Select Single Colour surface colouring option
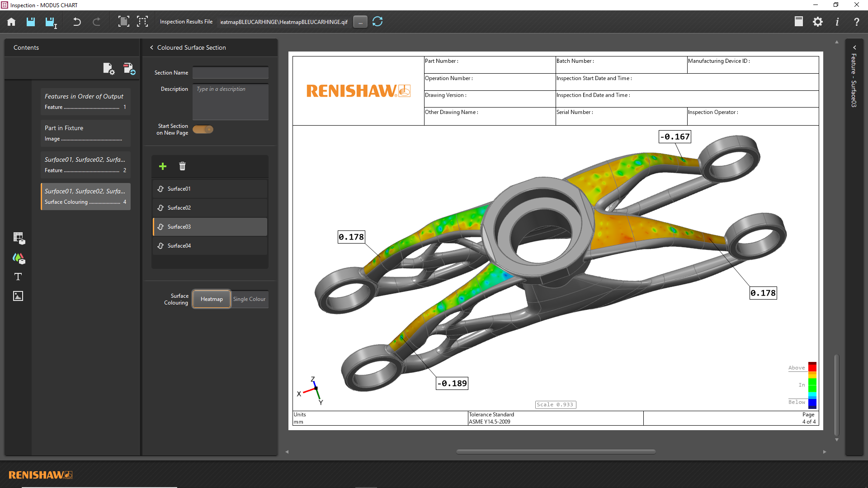This screenshot has height=488, width=868. pyautogui.click(x=249, y=299)
